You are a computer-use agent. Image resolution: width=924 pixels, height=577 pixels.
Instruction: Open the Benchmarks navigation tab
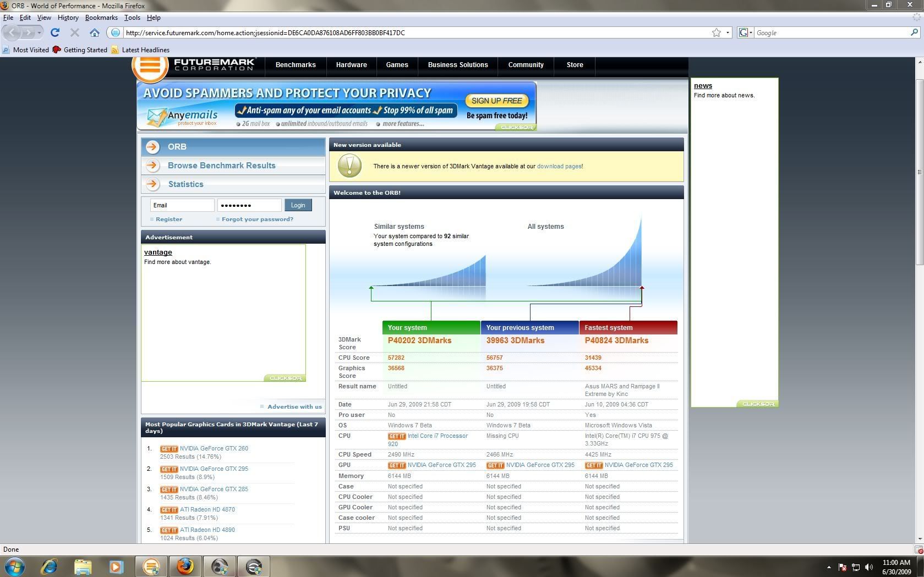[296, 65]
